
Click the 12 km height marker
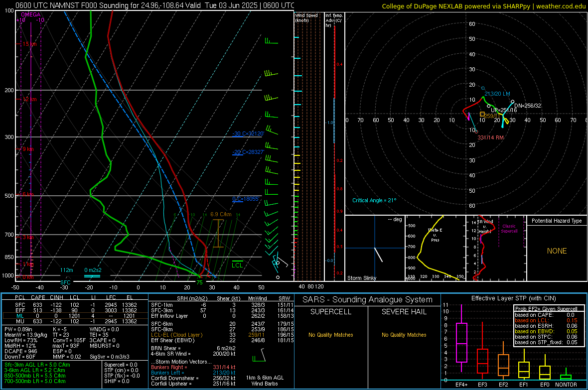29,100
